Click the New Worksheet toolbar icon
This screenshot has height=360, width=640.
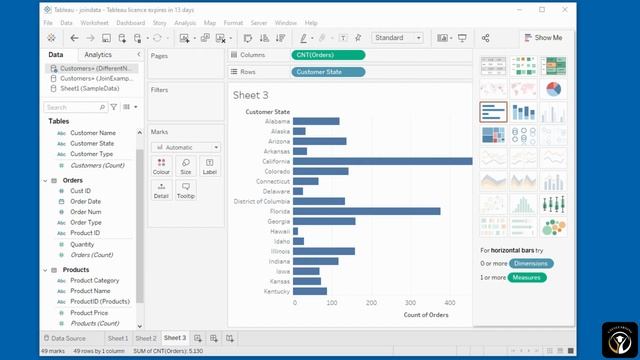pyautogui.click(x=184, y=38)
